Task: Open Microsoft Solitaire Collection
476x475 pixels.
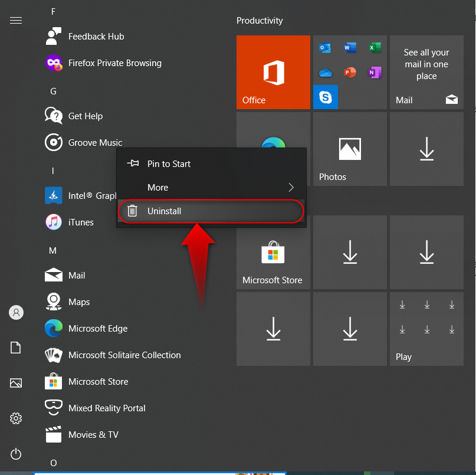Action: coord(113,355)
